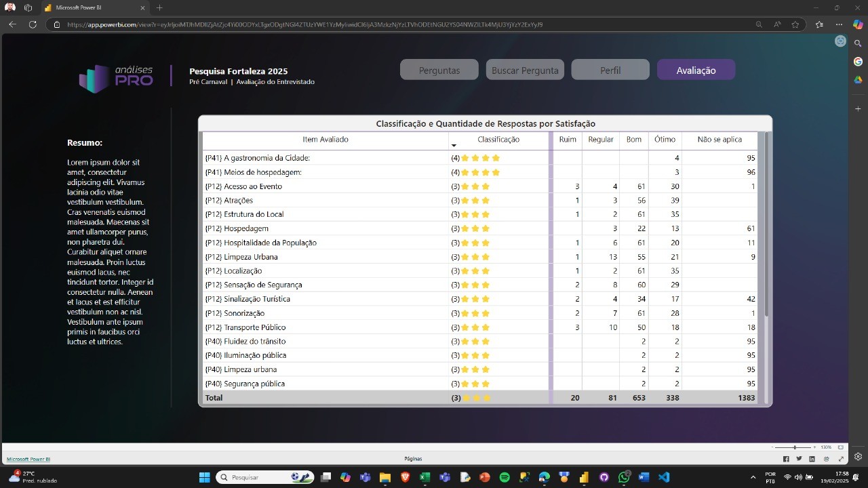
Task: Refresh the Power BI page
Action: pyautogui.click(x=33, y=24)
